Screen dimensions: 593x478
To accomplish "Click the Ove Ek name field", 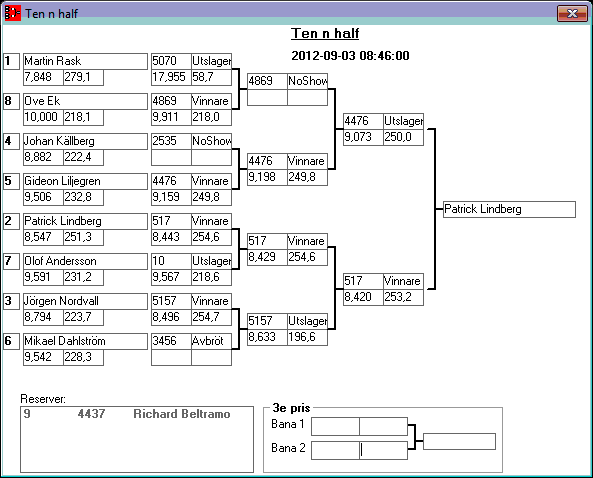I will (85, 101).
